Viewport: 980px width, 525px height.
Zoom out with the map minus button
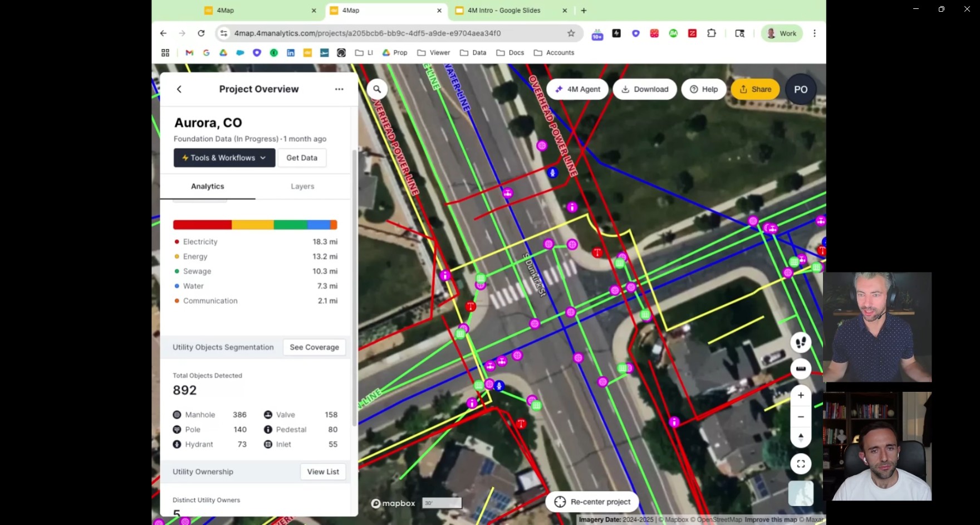[801, 417]
